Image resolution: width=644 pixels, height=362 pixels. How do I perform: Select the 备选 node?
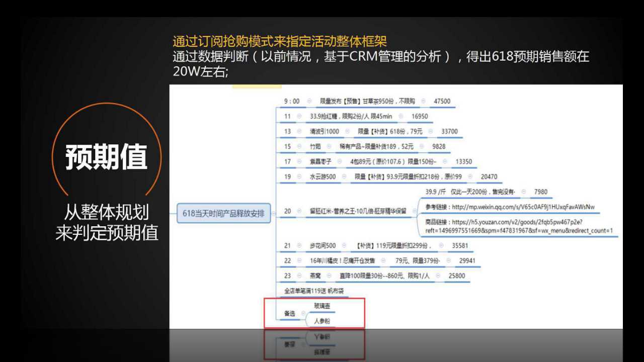(290, 313)
